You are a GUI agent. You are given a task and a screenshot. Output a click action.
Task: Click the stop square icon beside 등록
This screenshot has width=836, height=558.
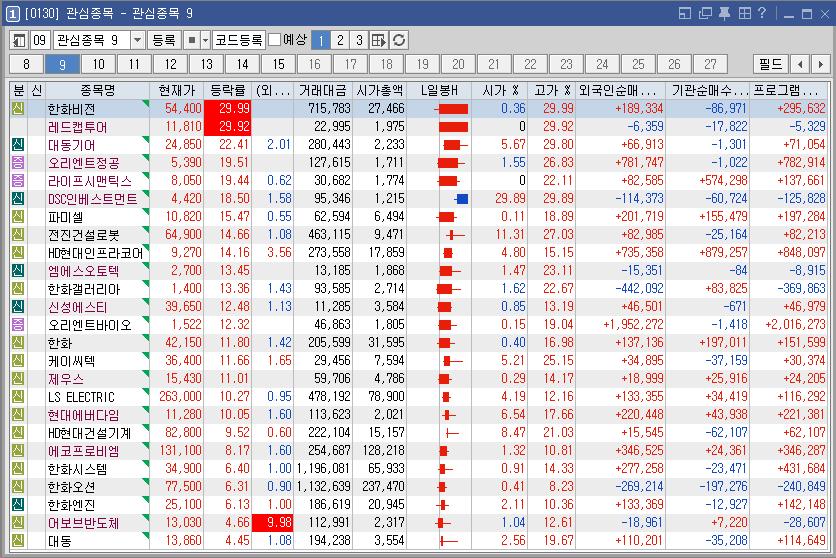[192, 41]
